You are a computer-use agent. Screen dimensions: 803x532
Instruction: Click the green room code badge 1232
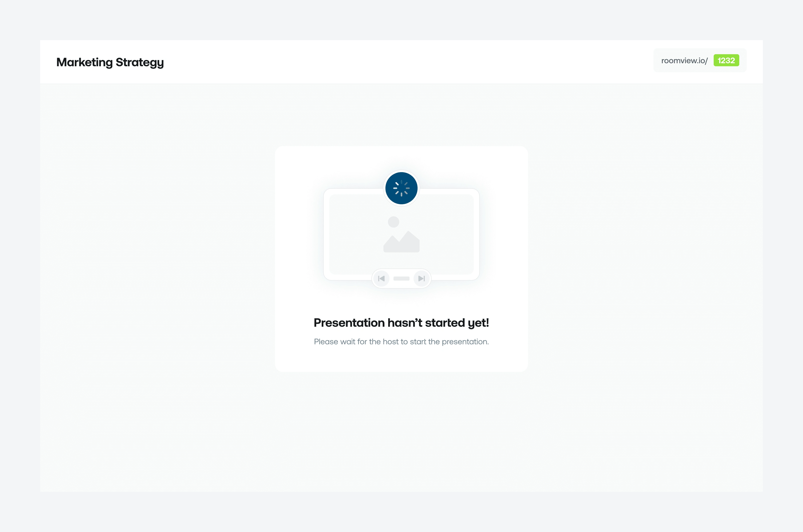click(x=726, y=60)
